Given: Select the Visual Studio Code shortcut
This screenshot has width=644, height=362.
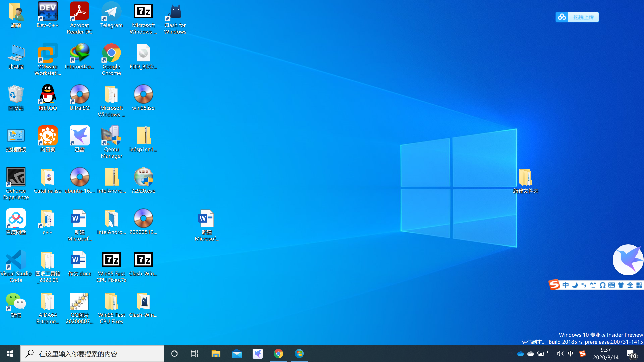Looking at the screenshot, I should [x=16, y=260].
